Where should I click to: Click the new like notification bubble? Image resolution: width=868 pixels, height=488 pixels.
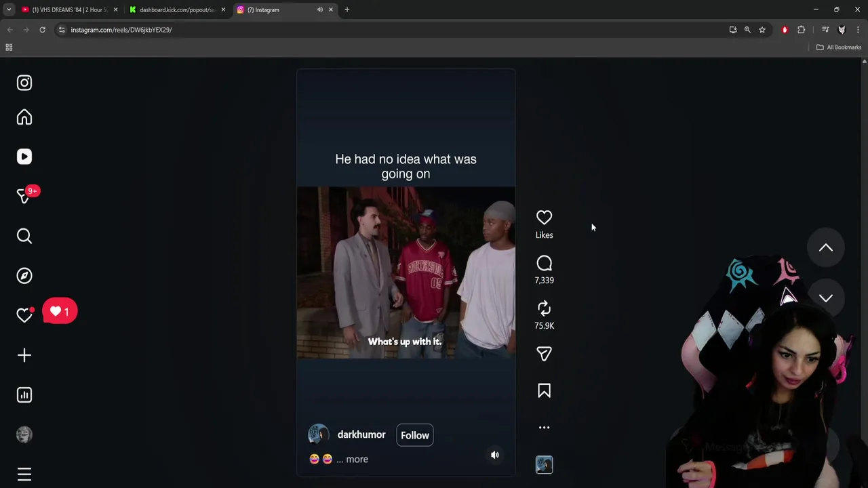click(60, 311)
